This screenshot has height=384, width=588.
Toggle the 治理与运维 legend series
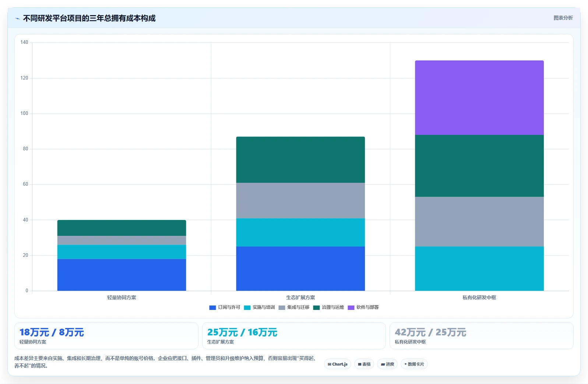328,307
